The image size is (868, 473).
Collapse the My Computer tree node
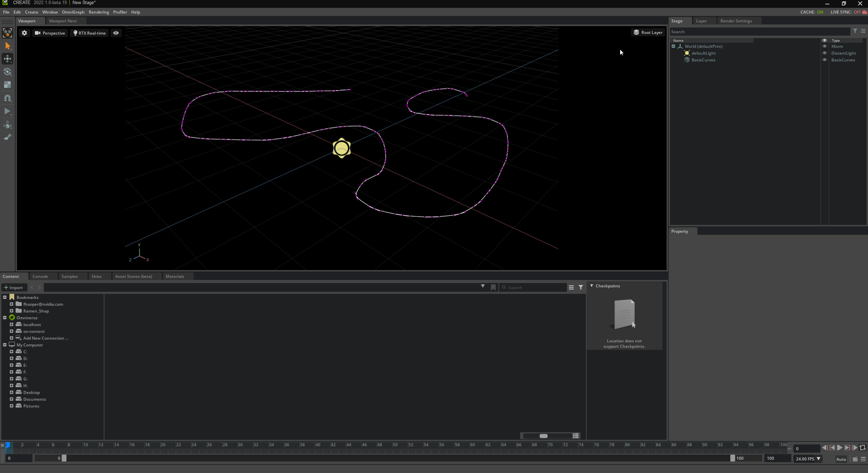[x=5, y=345]
